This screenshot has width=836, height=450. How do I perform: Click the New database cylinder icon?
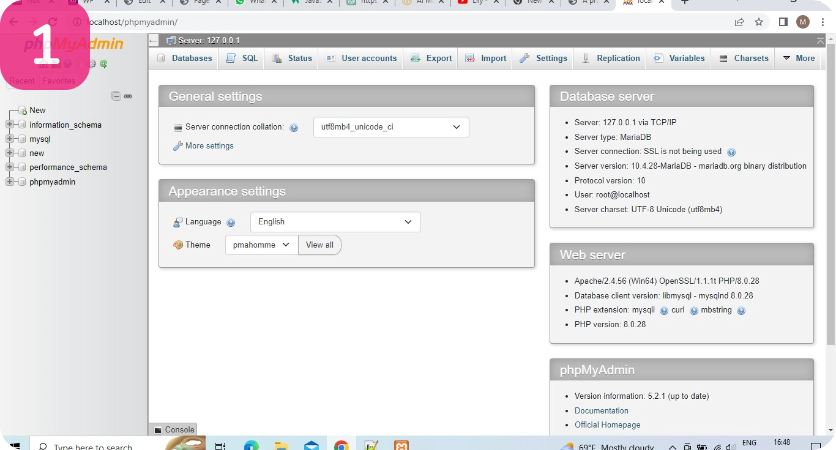(x=22, y=110)
